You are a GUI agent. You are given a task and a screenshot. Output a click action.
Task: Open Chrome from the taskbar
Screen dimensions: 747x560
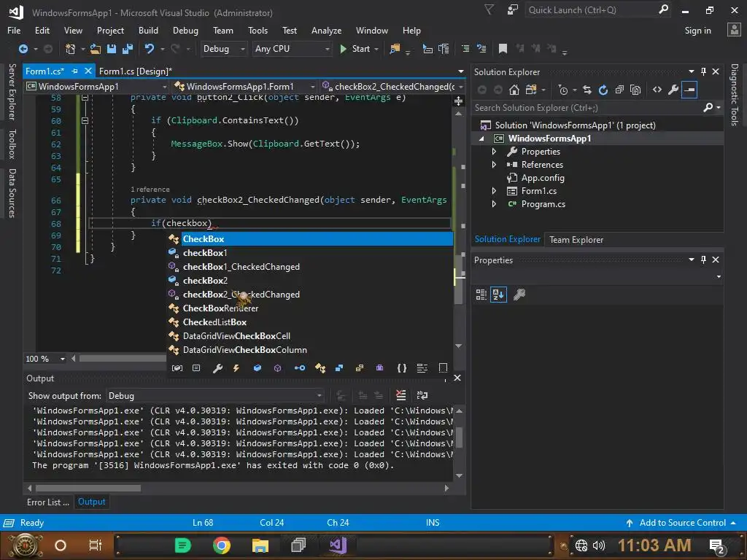point(222,545)
